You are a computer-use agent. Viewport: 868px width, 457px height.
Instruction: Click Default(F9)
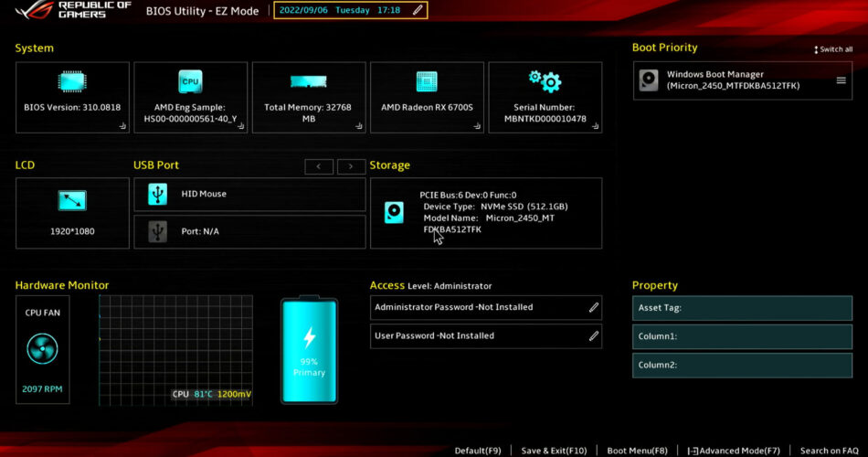pos(478,451)
